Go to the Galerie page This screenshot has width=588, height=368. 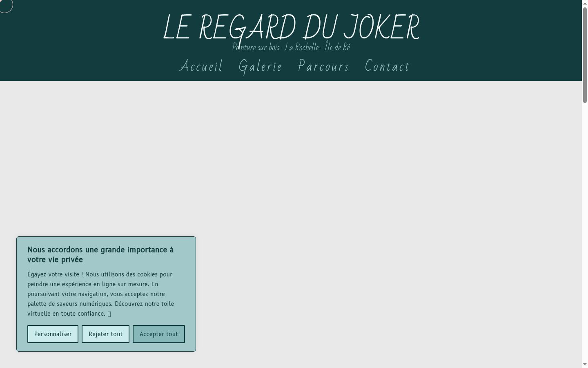pyautogui.click(x=261, y=67)
